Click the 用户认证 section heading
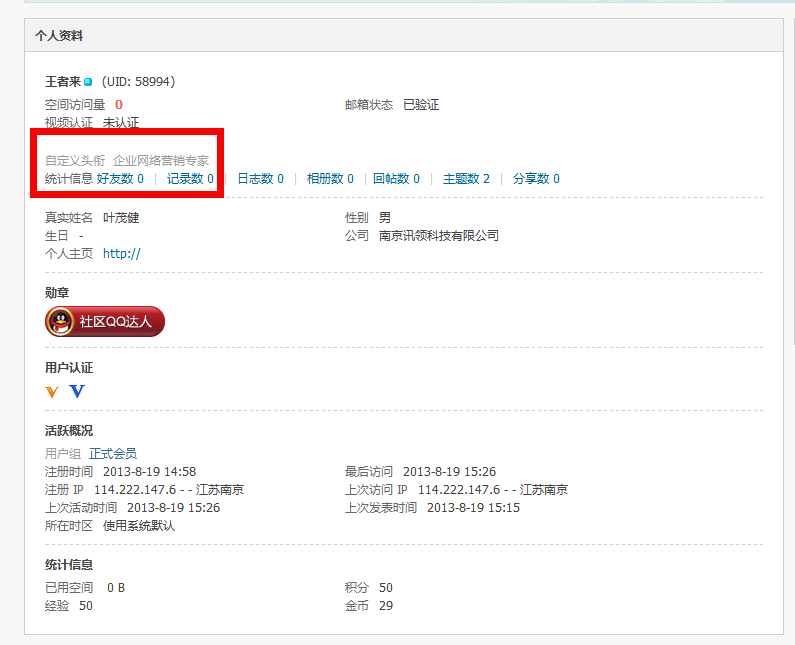The height and width of the screenshot is (645, 795). [x=69, y=368]
